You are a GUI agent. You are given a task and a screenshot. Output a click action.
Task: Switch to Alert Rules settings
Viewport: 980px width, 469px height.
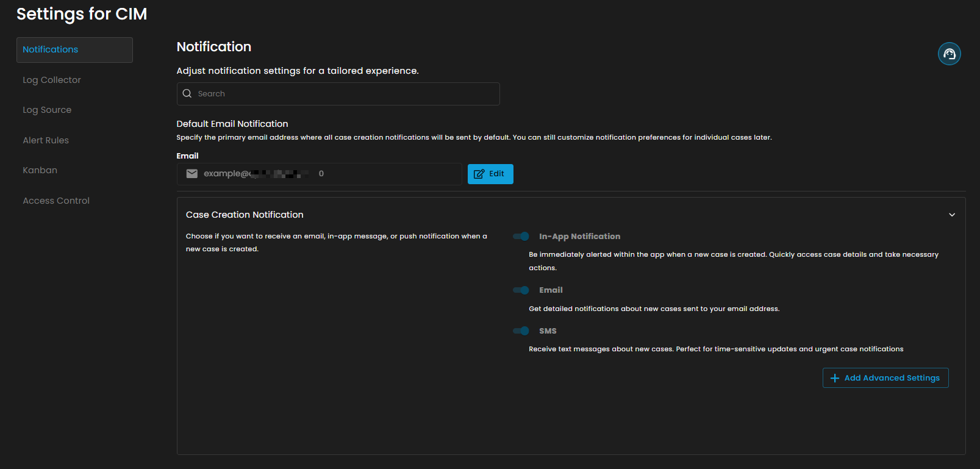pos(46,140)
